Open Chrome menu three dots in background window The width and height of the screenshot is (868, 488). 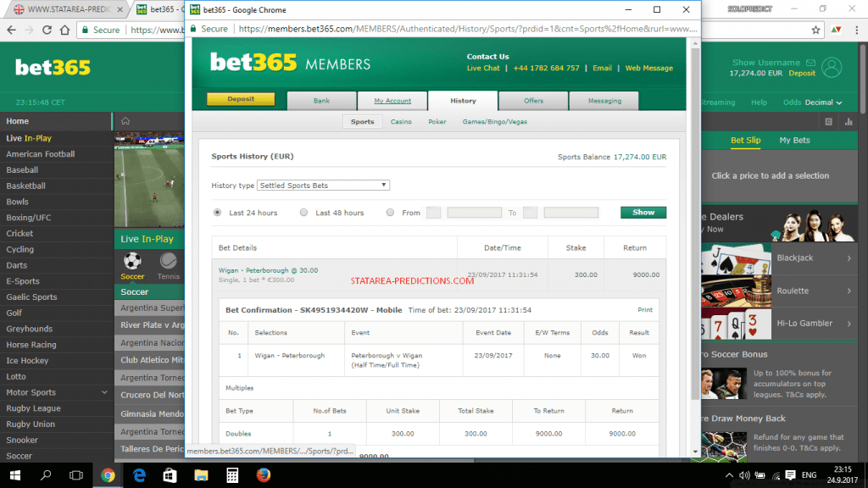[856, 30]
